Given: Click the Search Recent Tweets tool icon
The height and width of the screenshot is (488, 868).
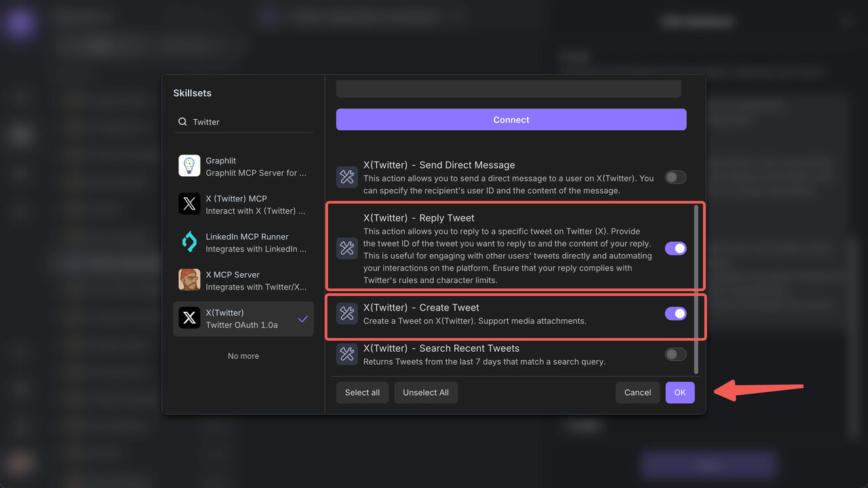Looking at the screenshot, I should 347,354.
